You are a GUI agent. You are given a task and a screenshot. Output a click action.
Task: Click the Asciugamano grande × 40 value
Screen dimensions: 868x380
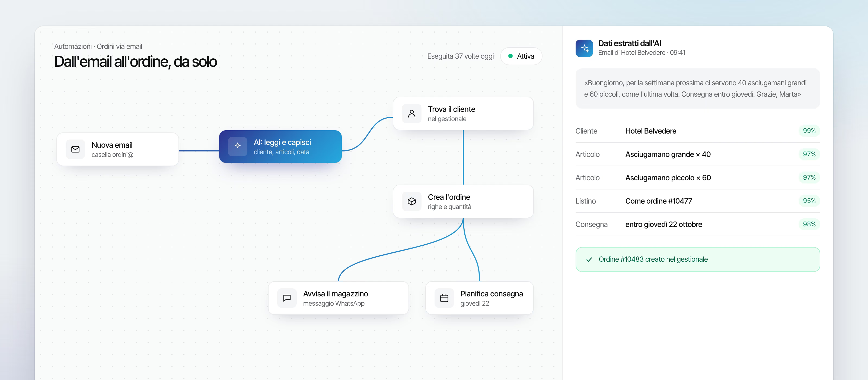click(668, 154)
